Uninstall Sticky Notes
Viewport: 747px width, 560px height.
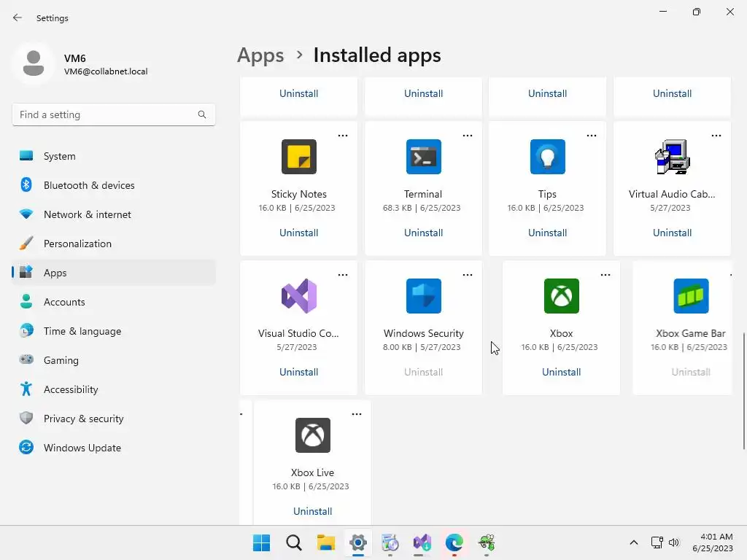298,233
